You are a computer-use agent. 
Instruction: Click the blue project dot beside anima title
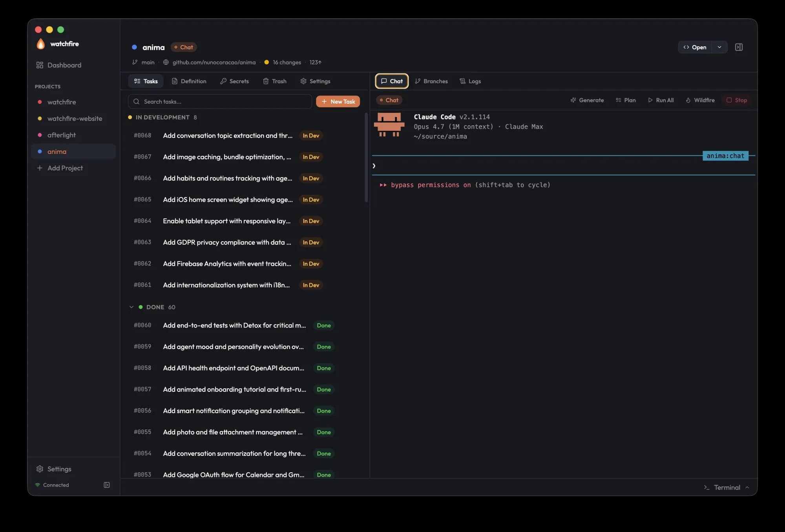(x=134, y=47)
